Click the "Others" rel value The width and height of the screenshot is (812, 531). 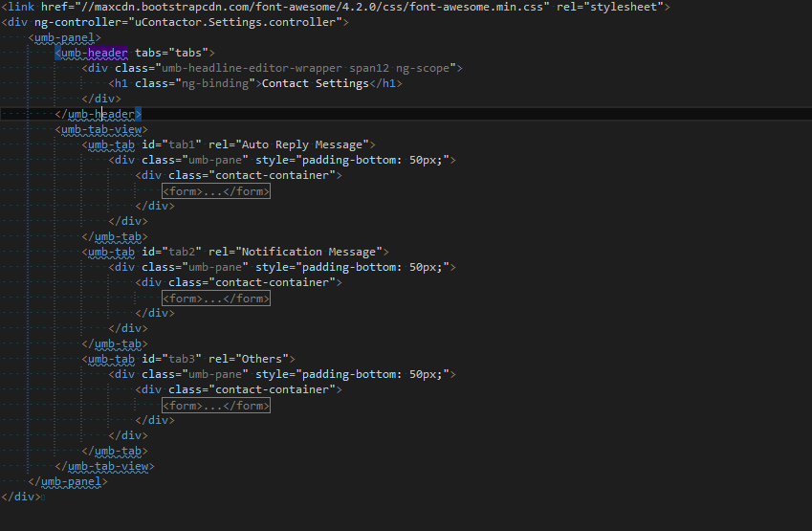click(262, 359)
